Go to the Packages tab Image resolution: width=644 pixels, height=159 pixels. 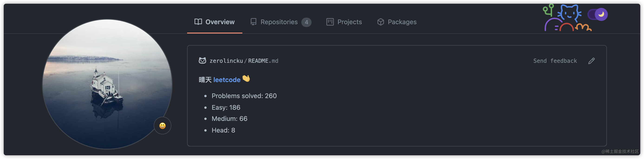point(397,22)
